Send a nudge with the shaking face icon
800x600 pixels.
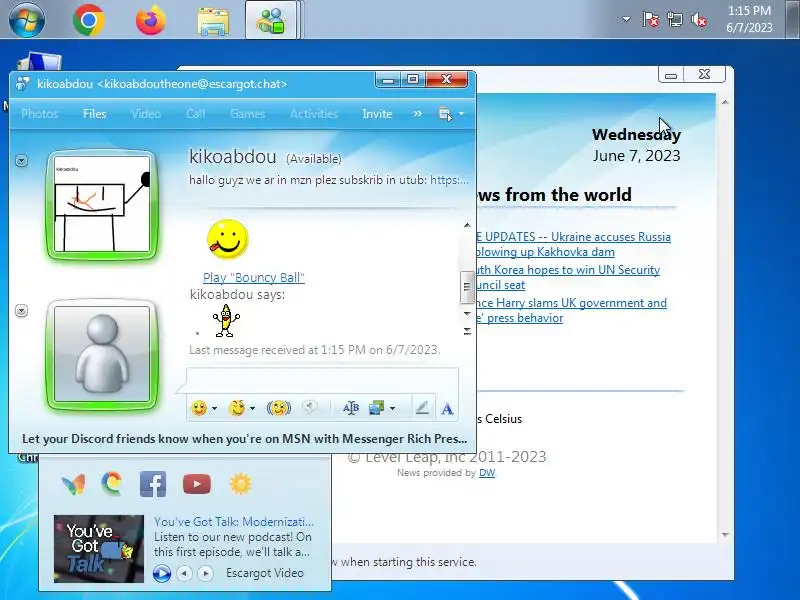pyautogui.click(x=279, y=408)
